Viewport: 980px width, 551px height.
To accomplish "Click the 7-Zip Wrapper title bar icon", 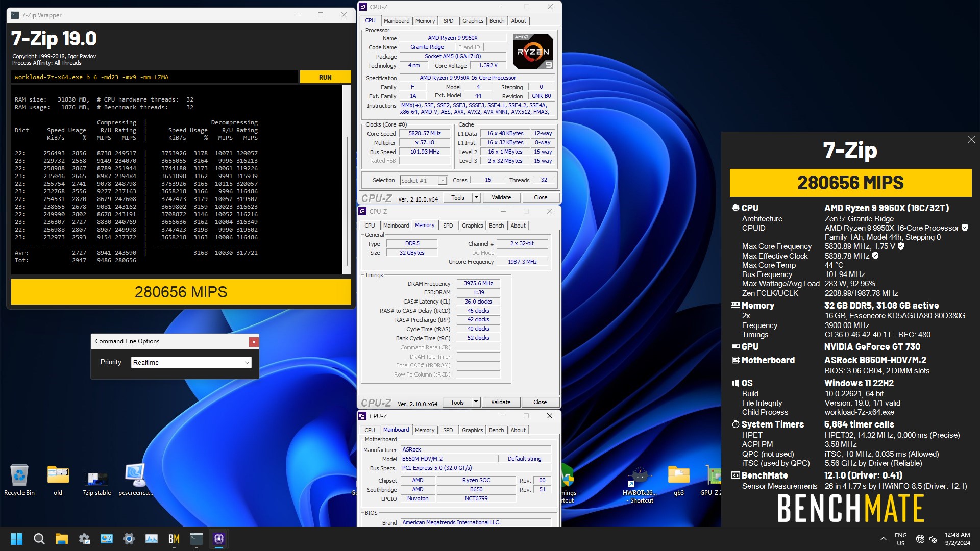I will [x=15, y=15].
